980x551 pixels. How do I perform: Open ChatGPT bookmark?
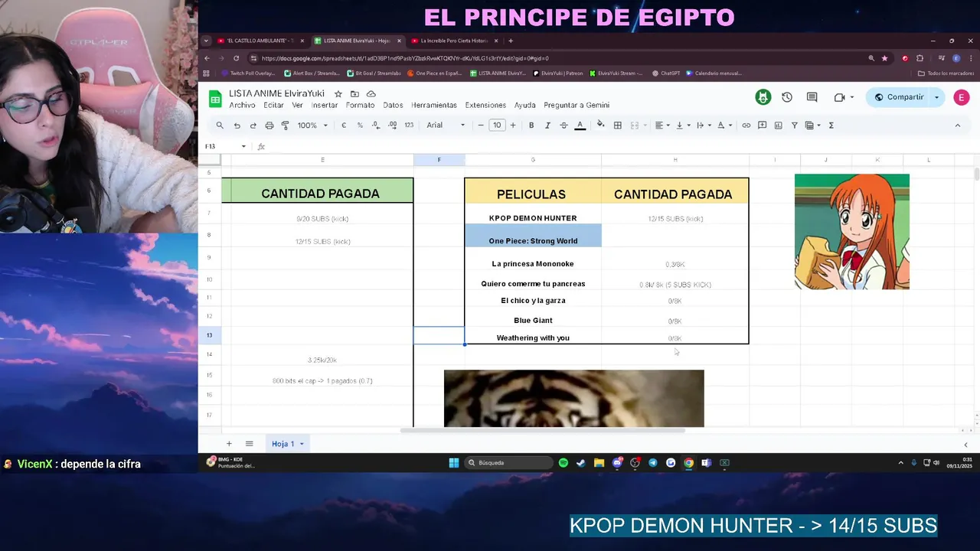click(666, 73)
